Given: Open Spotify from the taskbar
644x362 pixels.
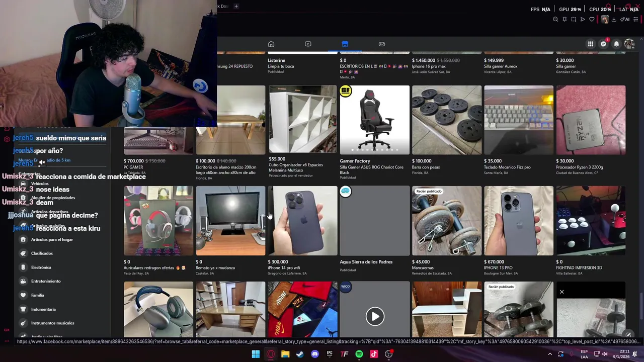Looking at the screenshot, I should point(359,354).
